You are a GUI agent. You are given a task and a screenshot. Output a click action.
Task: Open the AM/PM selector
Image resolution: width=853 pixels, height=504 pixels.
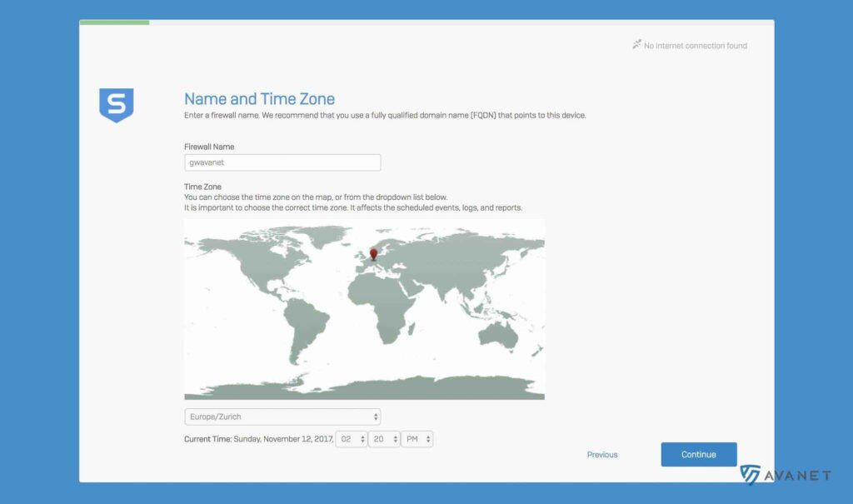417,439
